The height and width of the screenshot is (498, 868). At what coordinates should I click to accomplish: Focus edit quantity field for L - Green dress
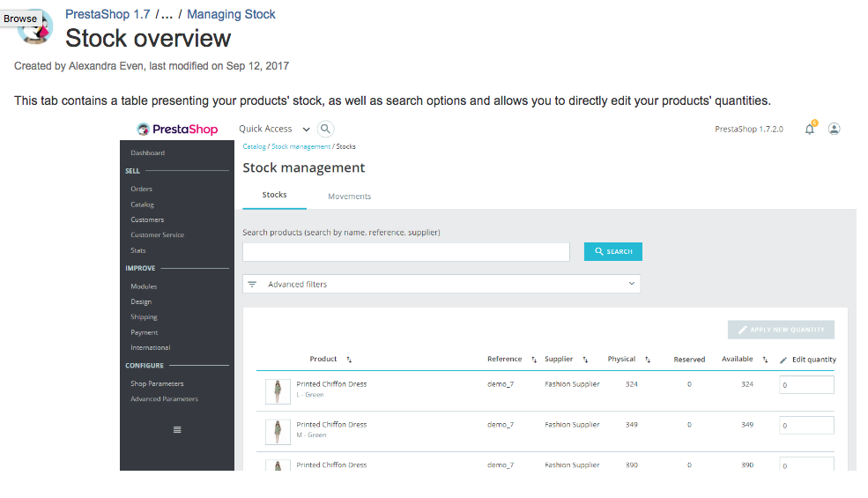[806, 385]
